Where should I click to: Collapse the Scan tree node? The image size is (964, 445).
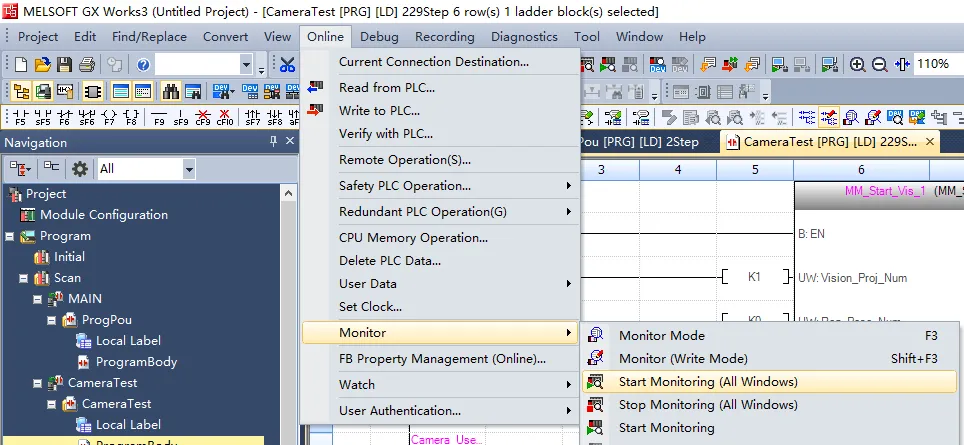point(23,278)
